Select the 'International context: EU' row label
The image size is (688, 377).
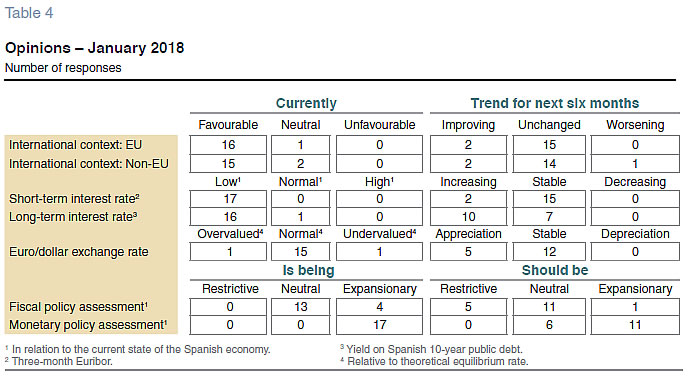pos(75,145)
